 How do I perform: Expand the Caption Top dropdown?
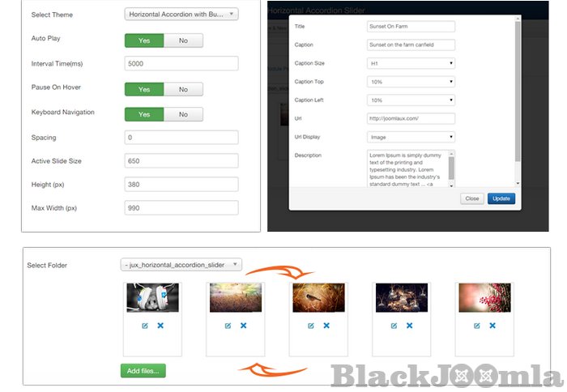click(x=410, y=82)
